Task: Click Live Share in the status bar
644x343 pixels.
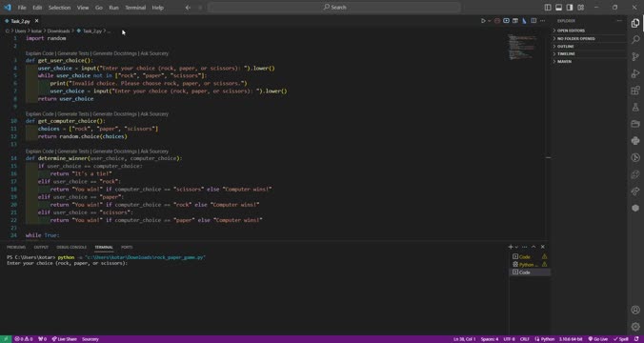Action: coord(64,339)
